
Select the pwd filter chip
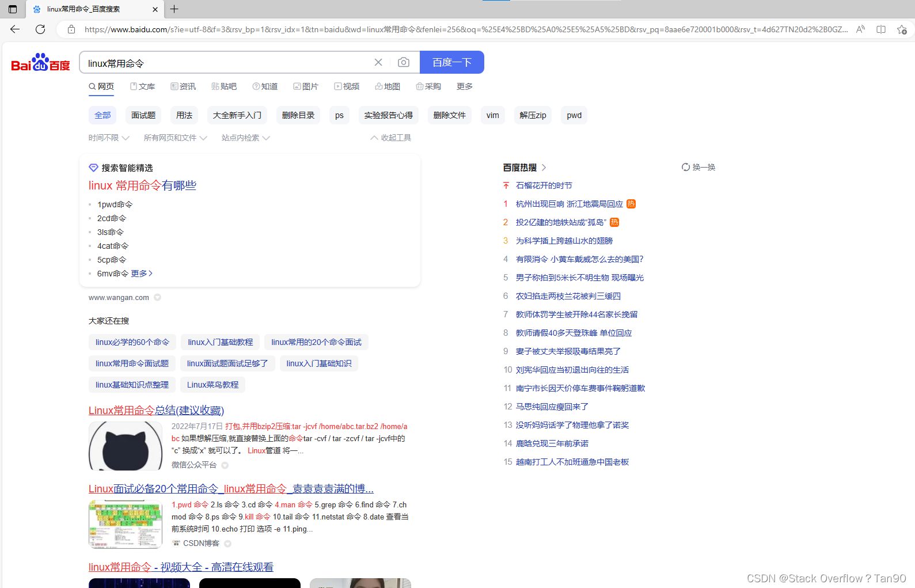[x=574, y=115]
